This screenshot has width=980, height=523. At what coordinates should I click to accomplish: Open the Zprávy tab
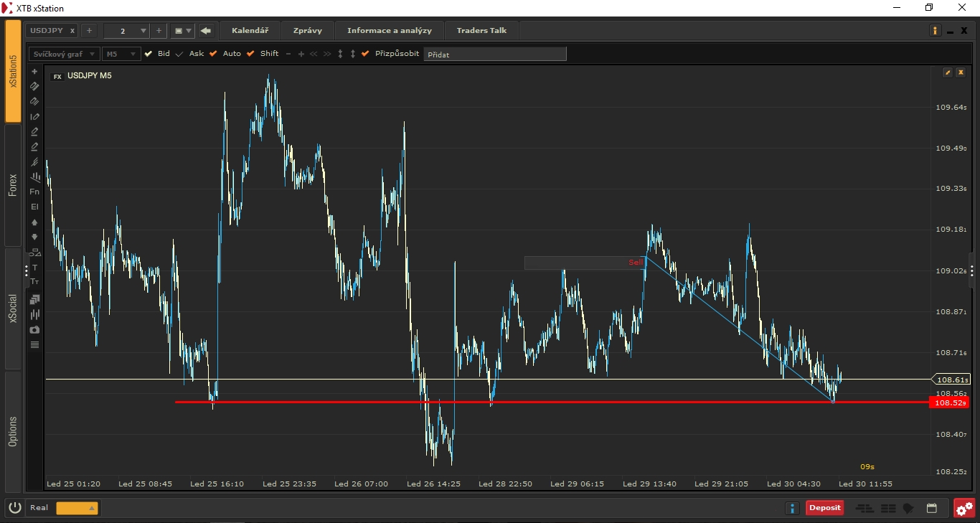coord(308,31)
